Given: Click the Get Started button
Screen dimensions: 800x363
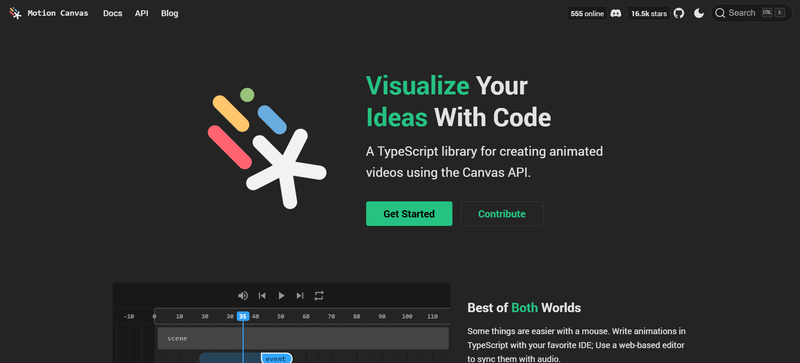Looking at the screenshot, I should (409, 213).
